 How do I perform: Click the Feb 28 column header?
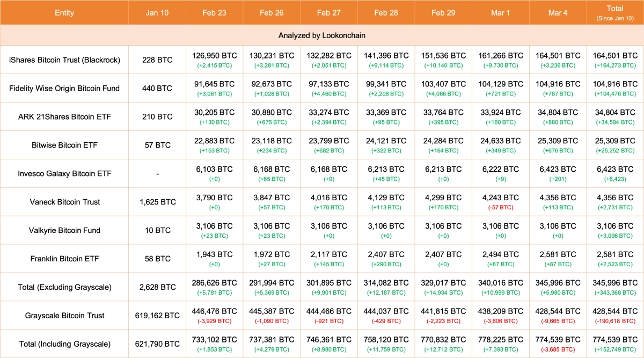386,12
